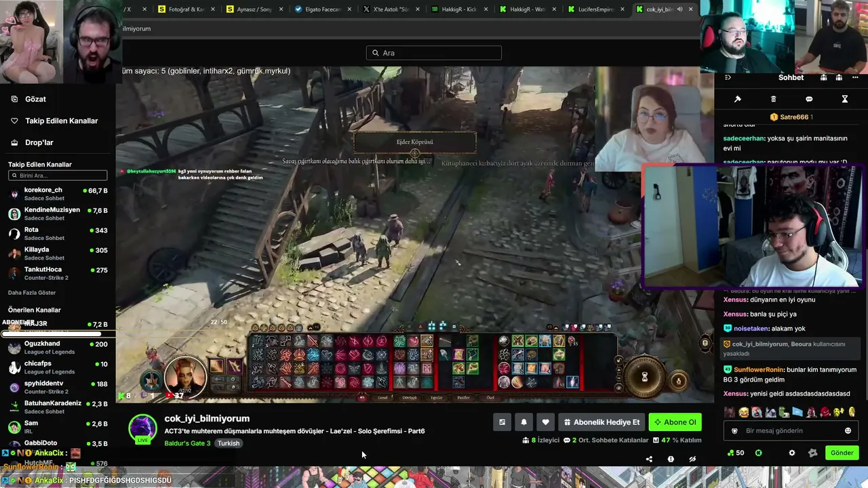
Task: Open spyhiddentv recommended channel
Action: 58,387
